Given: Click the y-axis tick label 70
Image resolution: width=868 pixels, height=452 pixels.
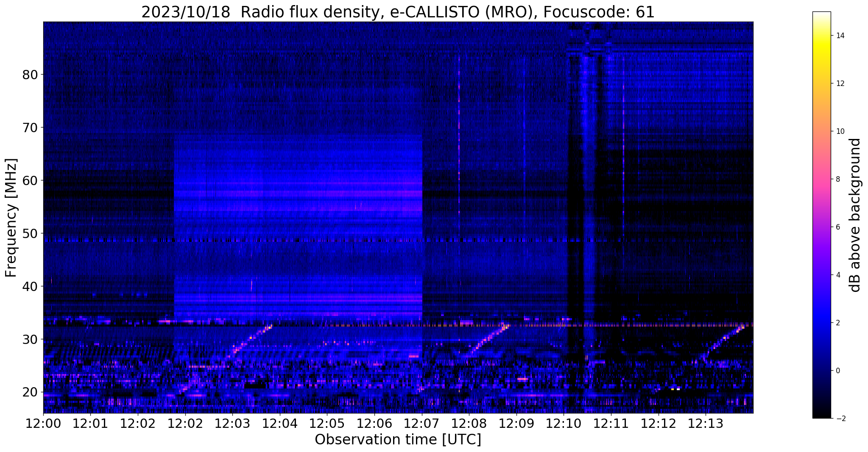Looking at the screenshot, I should tap(30, 128).
